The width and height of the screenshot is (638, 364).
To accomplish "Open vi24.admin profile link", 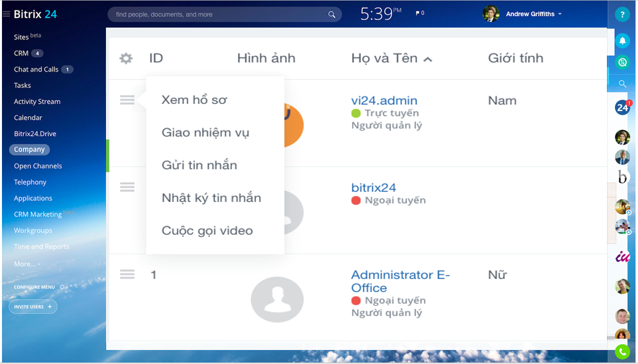I will pos(384,100).
